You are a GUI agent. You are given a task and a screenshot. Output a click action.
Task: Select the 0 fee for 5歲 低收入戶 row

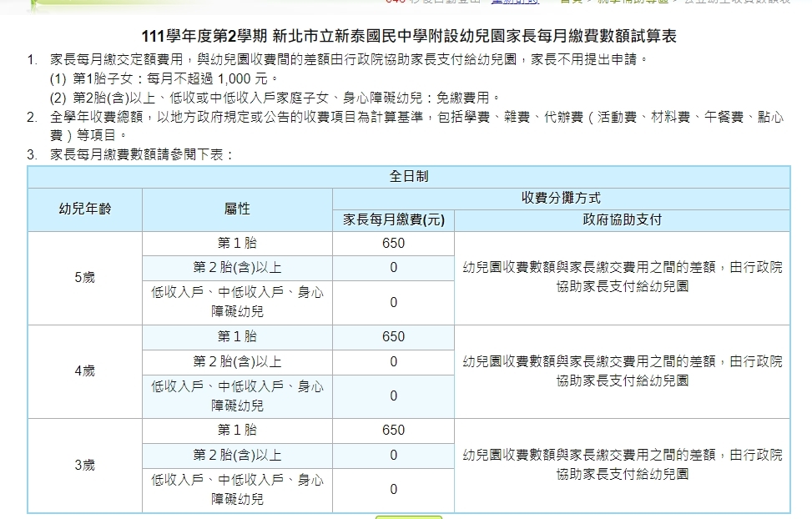394,303
